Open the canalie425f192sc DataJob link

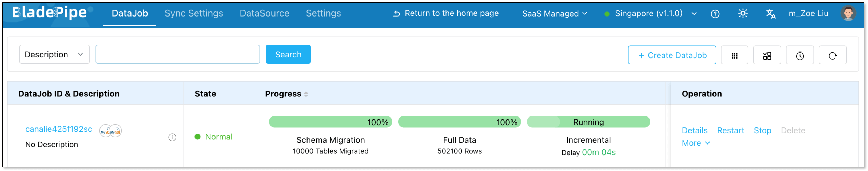(x=59, y=129)
